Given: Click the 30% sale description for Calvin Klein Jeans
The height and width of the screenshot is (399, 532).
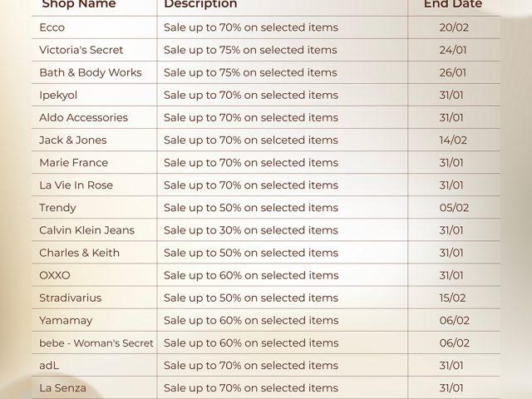Looking at the screenshot, I should [x=251, y=229].
